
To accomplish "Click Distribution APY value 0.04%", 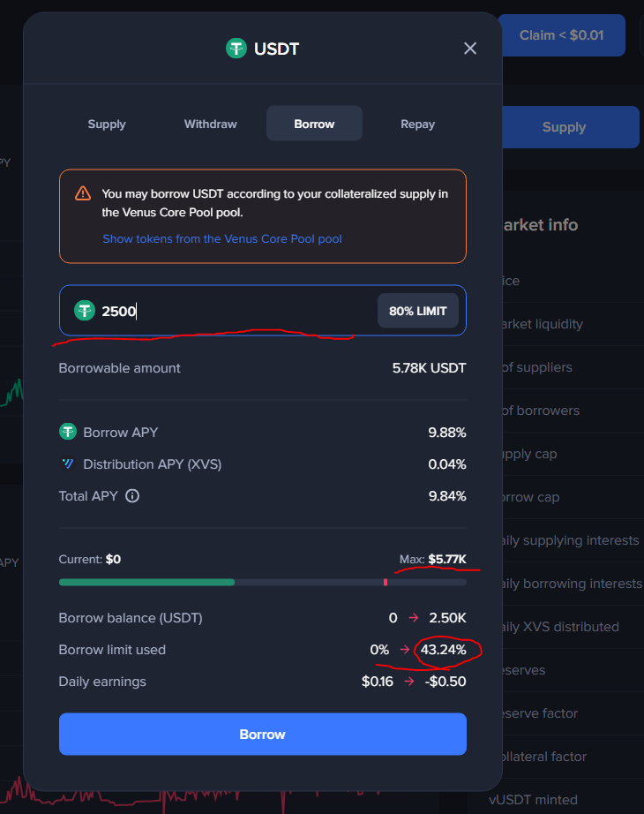I will (446, 464).
